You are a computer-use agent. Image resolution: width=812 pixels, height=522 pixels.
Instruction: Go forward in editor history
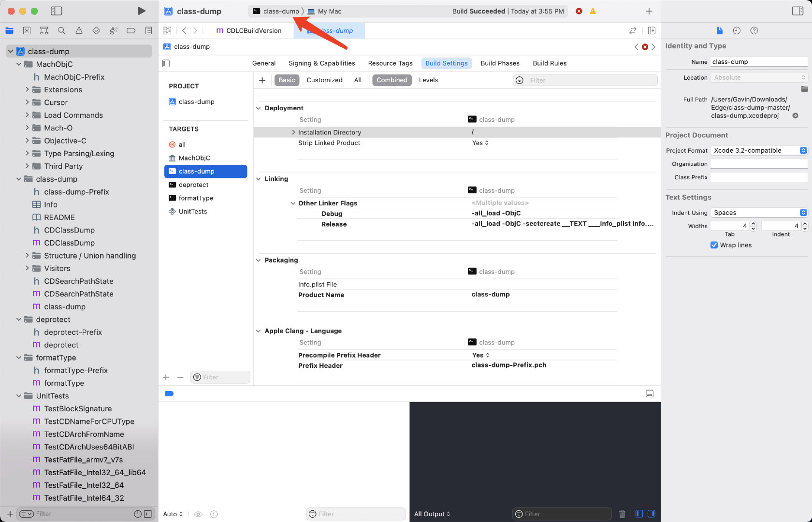pyautogui.click(x=195, y=30)
